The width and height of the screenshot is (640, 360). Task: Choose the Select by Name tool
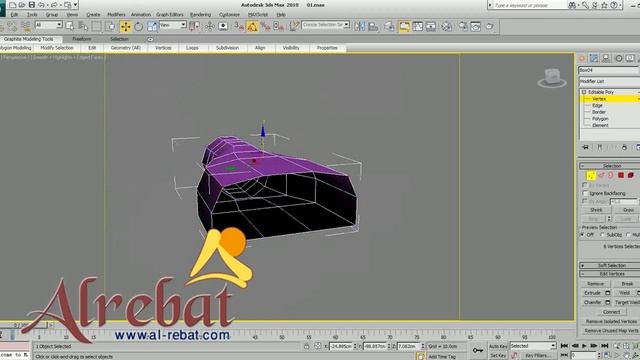click(83, 27)
